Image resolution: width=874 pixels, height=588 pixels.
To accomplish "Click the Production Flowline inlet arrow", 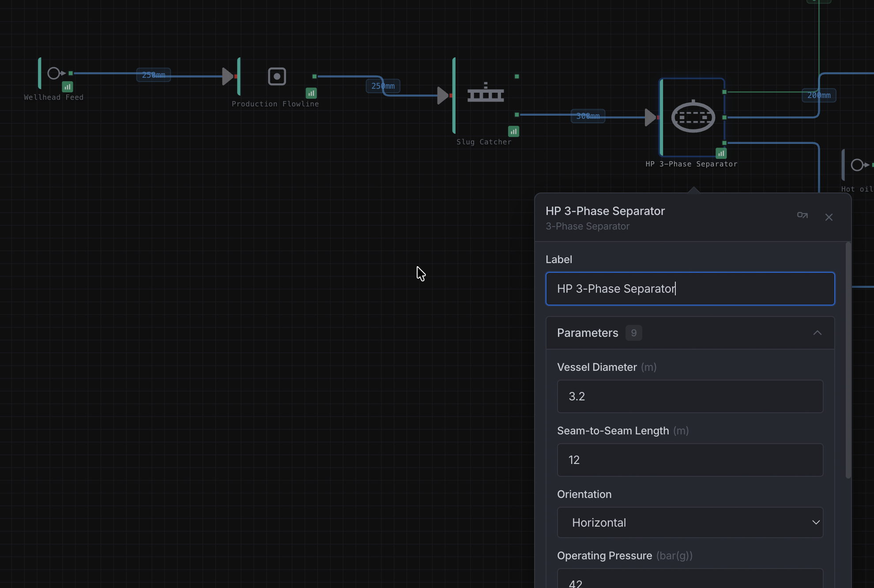I will click(x=228, y=76).
